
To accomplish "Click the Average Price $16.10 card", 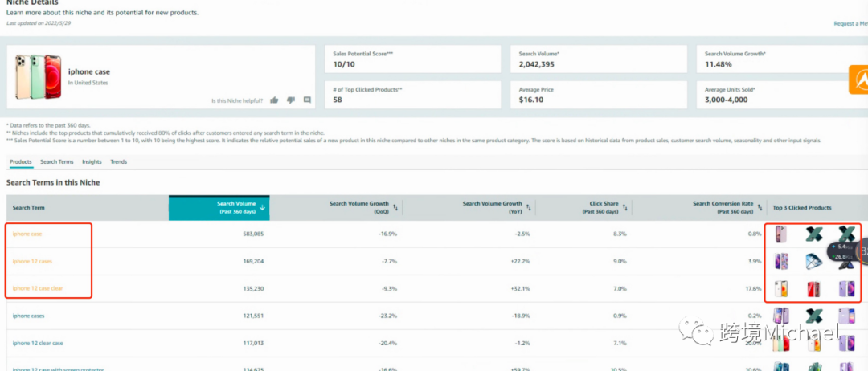I will click(599, 95).
